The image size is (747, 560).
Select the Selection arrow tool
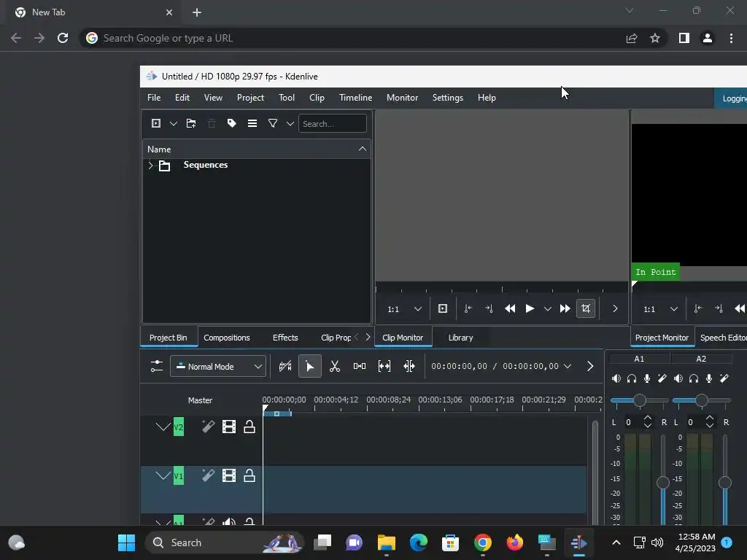click(x=309, y=366)
